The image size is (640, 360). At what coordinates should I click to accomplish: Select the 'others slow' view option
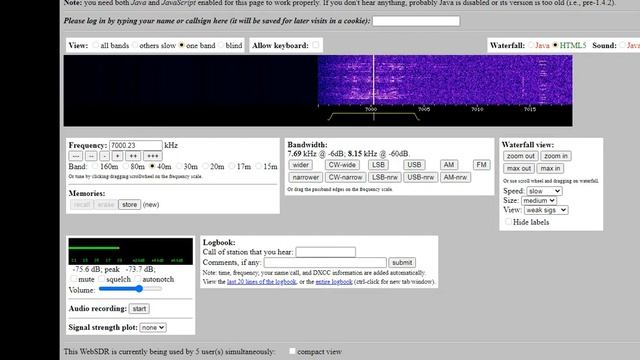[135, 45]
